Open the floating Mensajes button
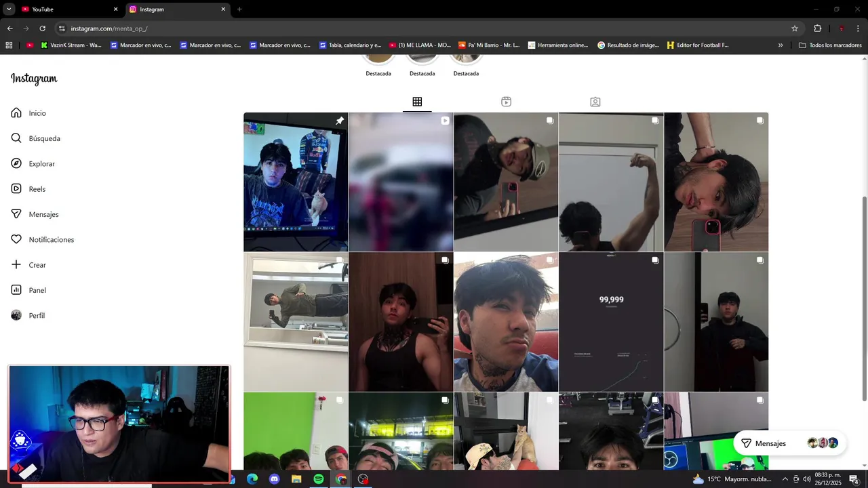The height and width of the screenshot is (488, 868). point(789,443)
